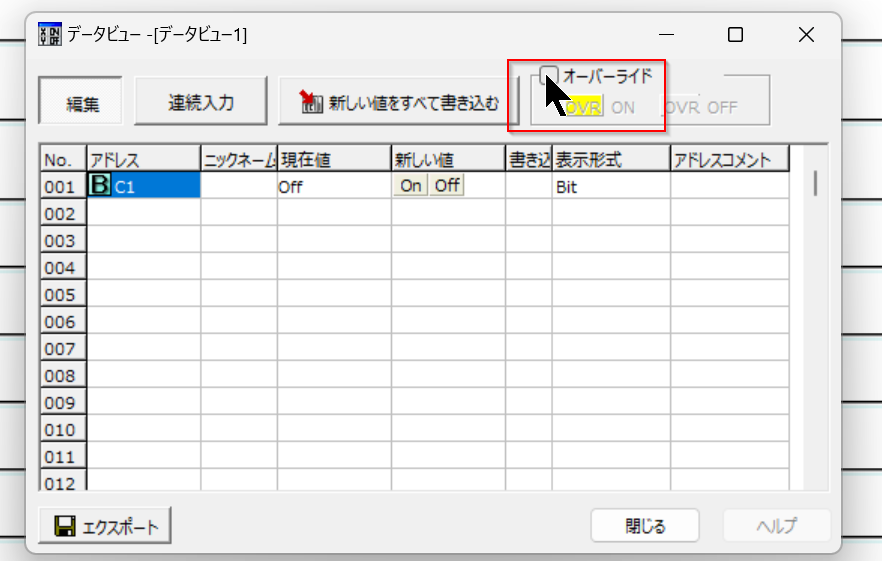Screen dimensions: 882x561
Task: Click the Bit display format cell
Action: [611, 185]
